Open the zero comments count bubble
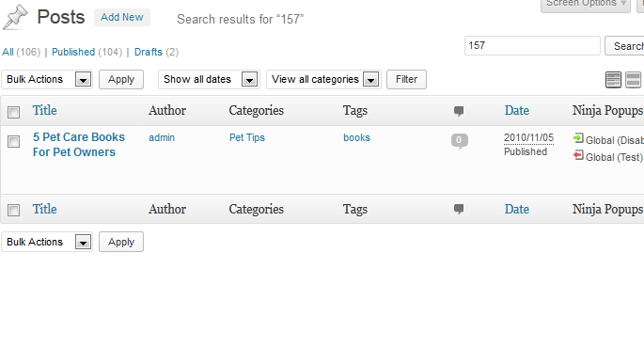The image size is (644, 348). point(459,140)
